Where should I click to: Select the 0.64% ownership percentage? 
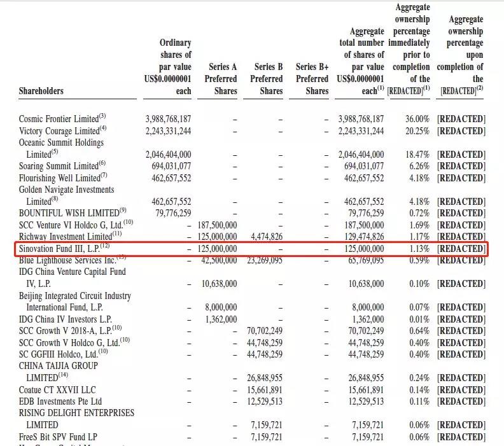[419, 331]
